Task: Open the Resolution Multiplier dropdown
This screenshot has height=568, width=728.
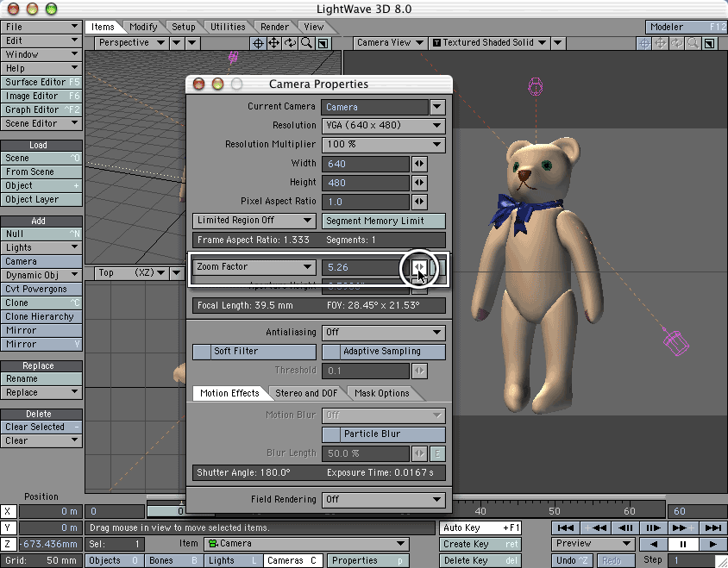Action: coord(384,144)
